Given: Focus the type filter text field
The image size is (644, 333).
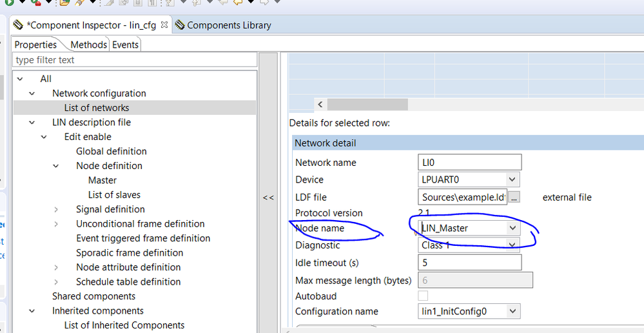Looking at the screenshot, I should point(135,60).
